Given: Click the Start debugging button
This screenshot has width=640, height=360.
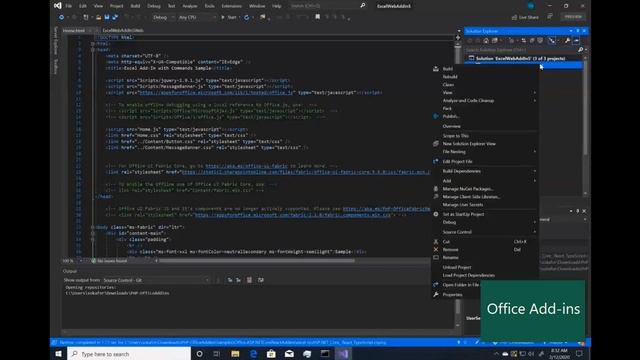Looking at the screenshot, I should [x=229, y=17].
